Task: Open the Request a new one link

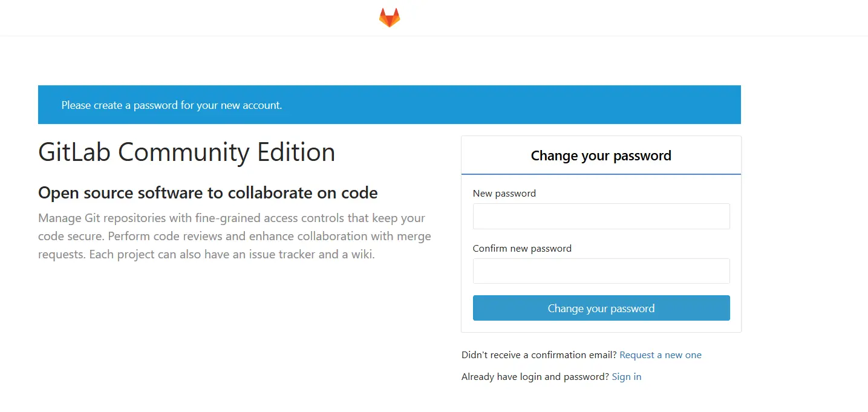Action: point(661,355)
